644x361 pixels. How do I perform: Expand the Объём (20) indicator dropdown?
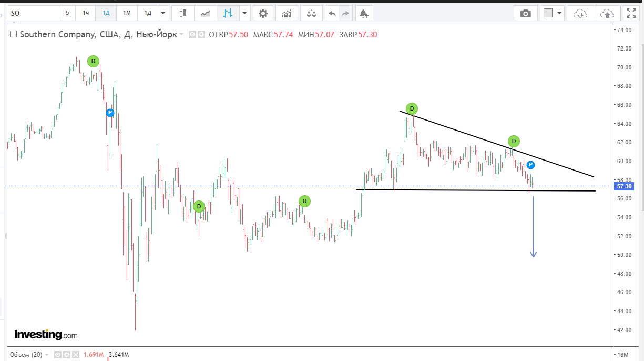46,355
